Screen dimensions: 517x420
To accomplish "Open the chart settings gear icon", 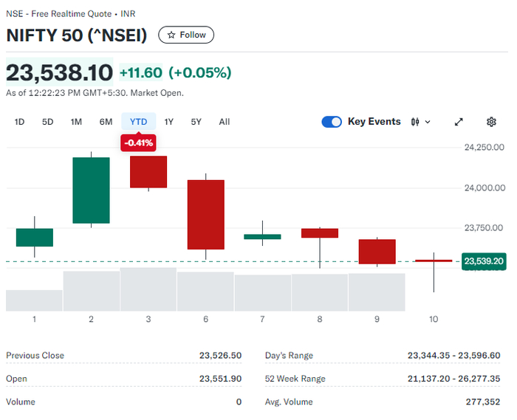I will coord(491,122).
